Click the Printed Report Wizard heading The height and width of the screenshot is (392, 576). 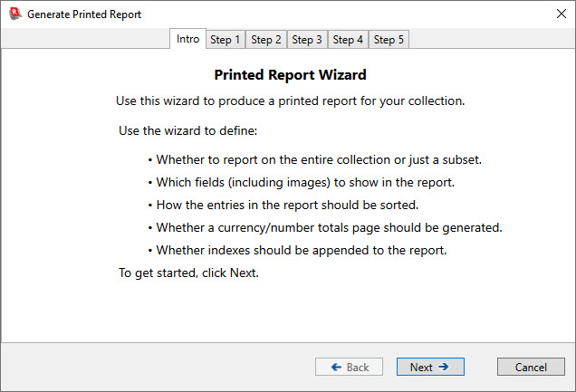290,75
